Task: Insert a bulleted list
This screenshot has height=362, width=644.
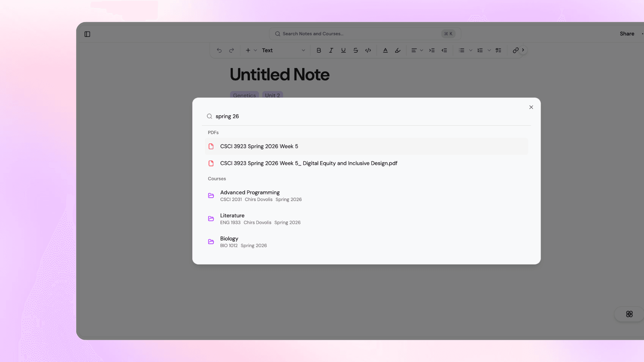Action: 462,50
